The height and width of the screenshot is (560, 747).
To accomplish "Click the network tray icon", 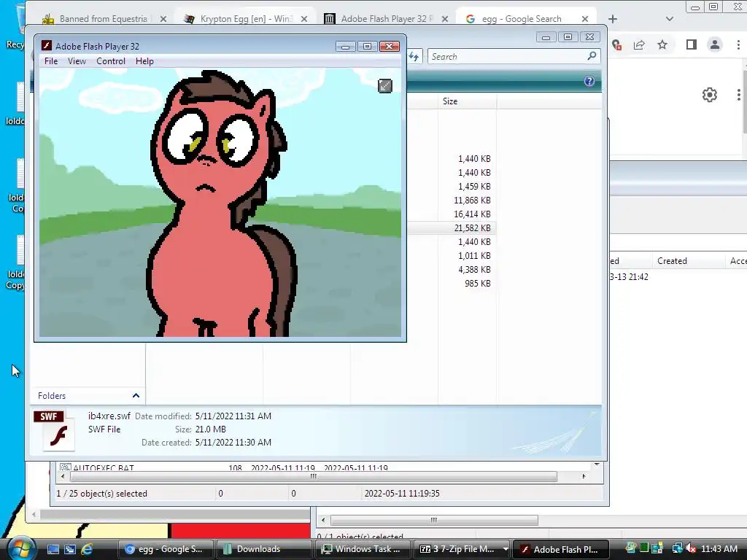I will (x=677, y=548).
